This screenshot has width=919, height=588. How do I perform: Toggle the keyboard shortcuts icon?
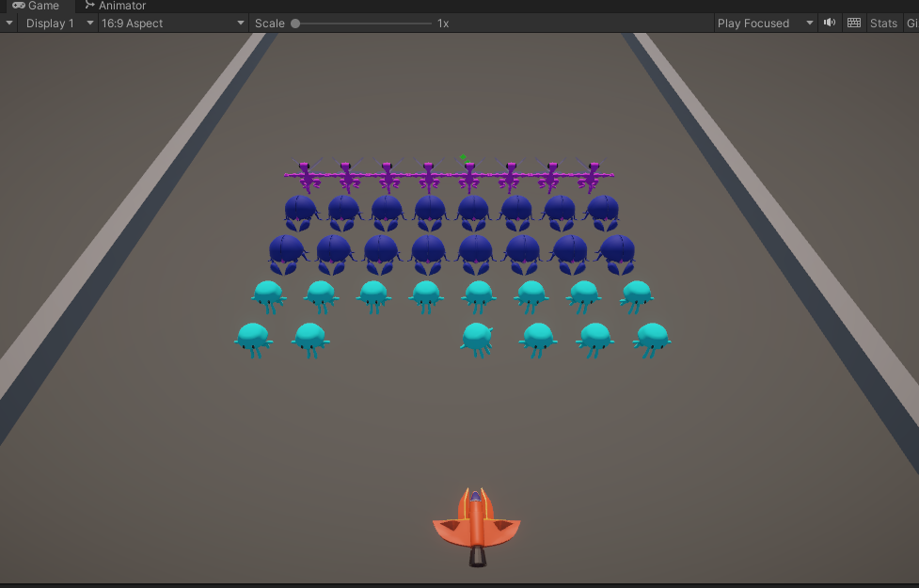coord(854,24)
